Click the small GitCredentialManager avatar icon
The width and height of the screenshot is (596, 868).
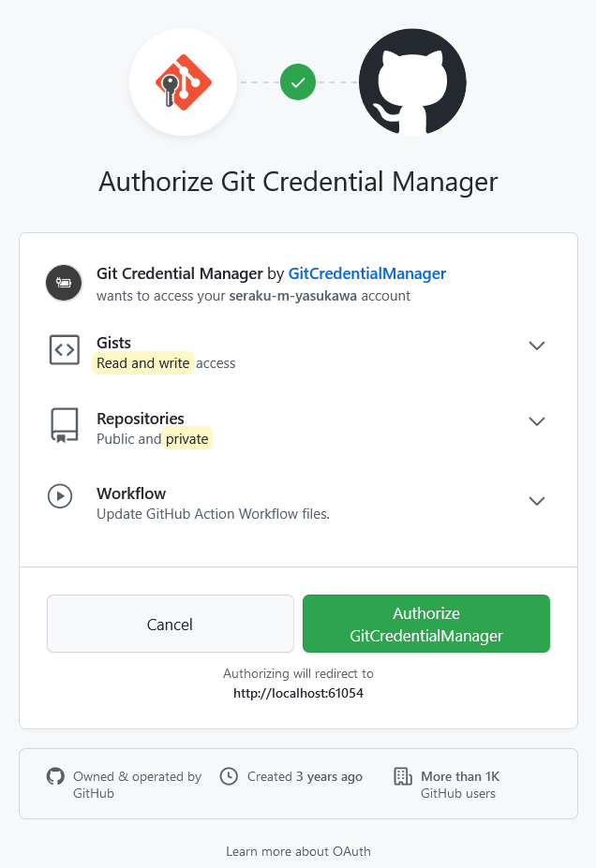pos(64,284)
